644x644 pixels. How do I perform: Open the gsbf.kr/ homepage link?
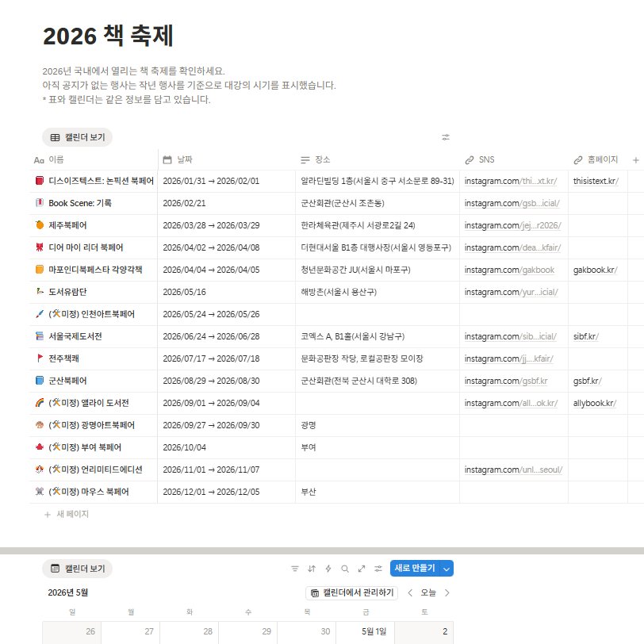click(x=588, y=381)
